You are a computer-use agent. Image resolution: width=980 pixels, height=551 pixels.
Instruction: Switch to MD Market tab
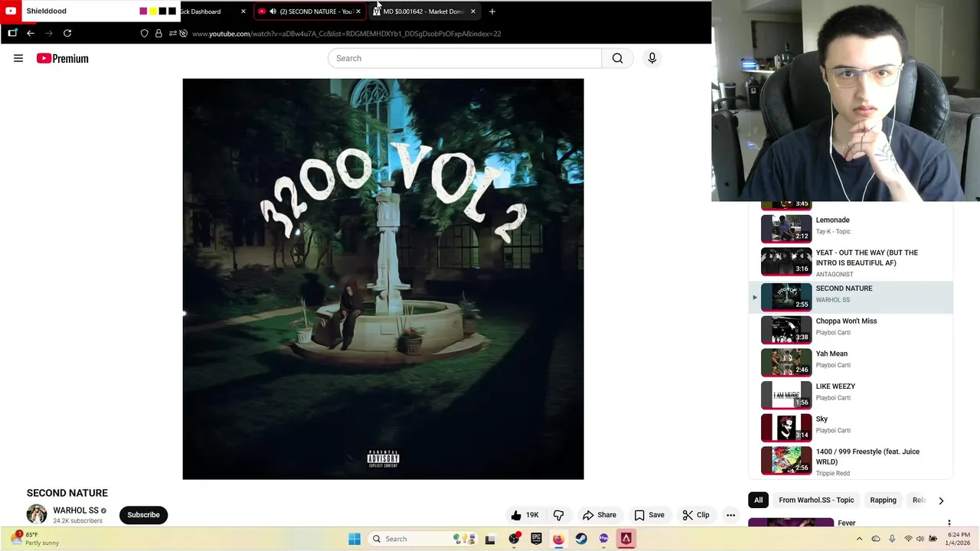(x=423, y=11)
